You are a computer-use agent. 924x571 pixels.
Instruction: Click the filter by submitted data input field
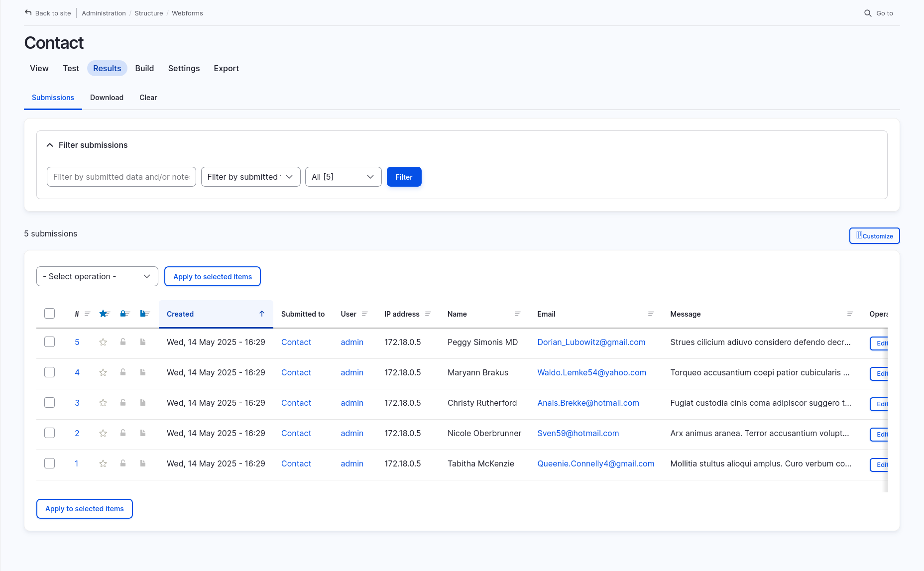coord(121,177)
